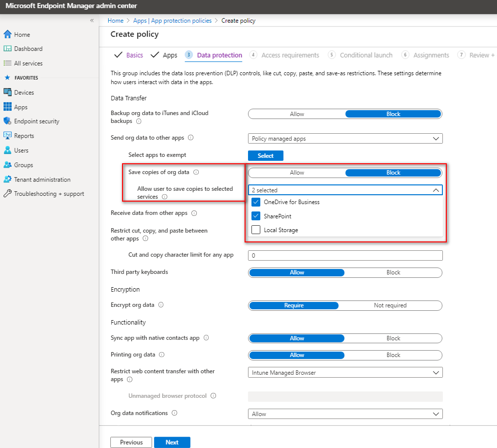
Task: Click Home breadcrumb link
Action: (116, 21)
